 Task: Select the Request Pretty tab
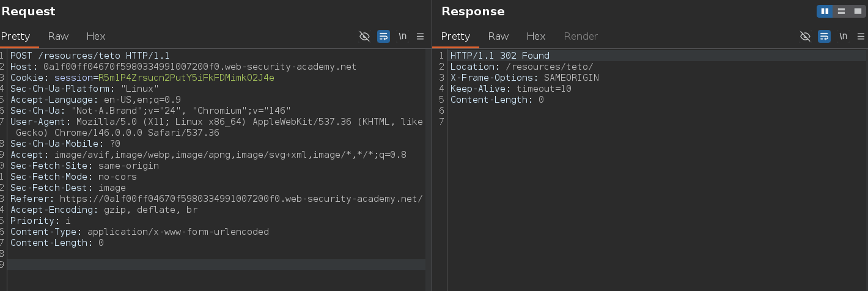coord(15,36)
